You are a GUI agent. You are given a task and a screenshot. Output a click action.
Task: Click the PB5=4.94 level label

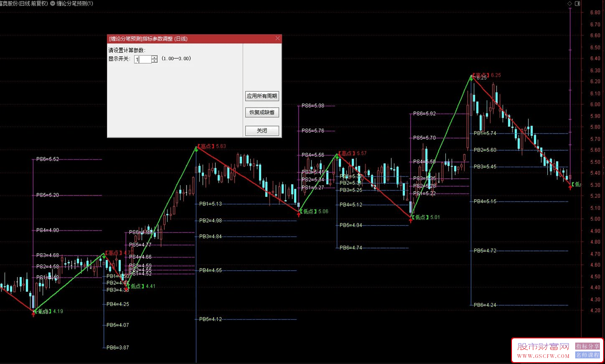(x=351, y=225)
